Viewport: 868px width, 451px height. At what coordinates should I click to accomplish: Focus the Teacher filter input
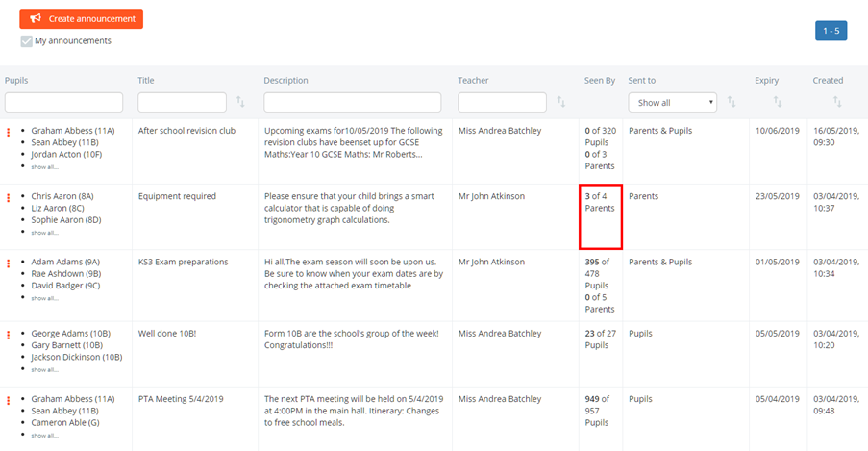tap(502, 103)
